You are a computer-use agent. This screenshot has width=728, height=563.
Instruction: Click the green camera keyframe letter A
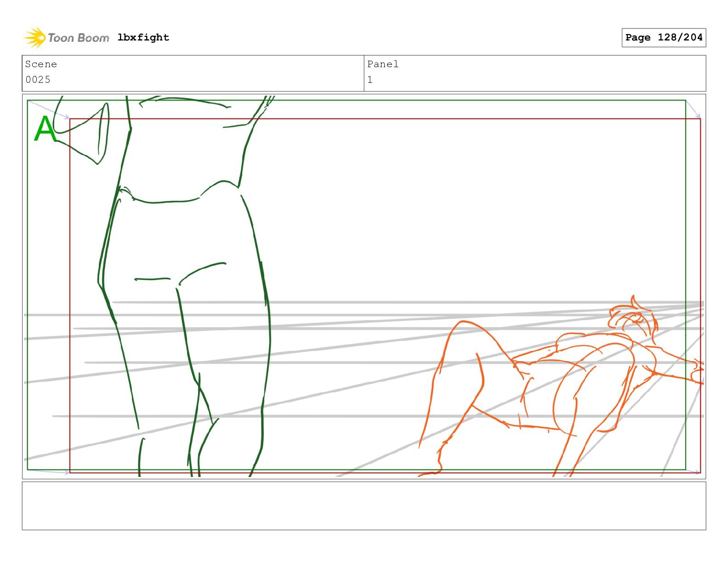click(x=45, y=128)
